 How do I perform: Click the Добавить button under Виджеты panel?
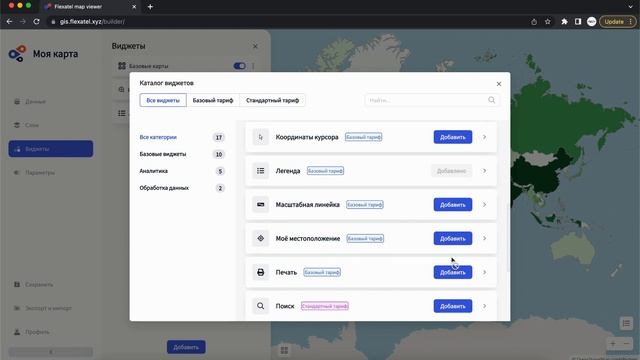point(186,347)
